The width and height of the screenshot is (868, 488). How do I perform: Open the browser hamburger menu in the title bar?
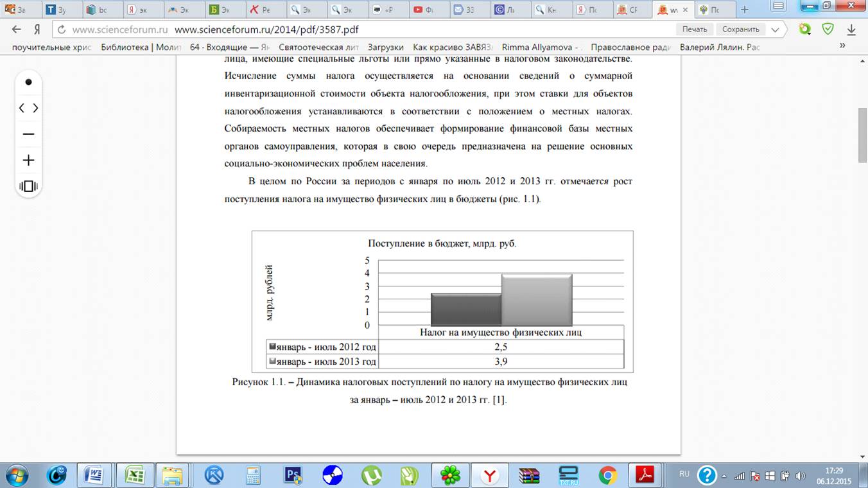[x=779, y=6]
